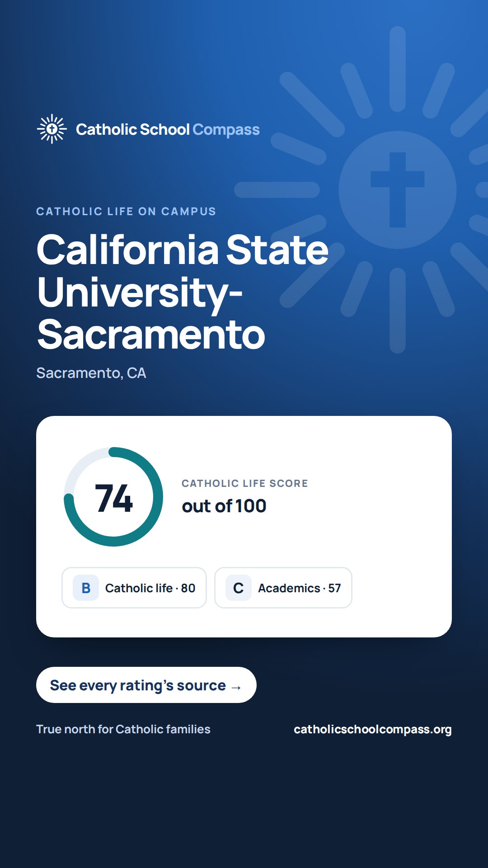Image resolution: width=488 pixels, height=868 pixels.
Task: Click the arrow in See every rating's source
Action: (236, 687)
